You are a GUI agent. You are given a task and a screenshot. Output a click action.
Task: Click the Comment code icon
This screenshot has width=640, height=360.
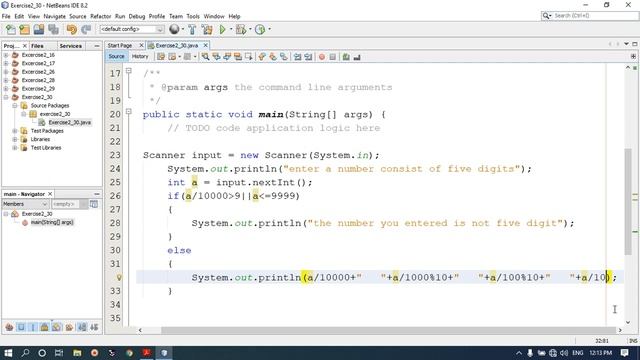coord(346,57)
